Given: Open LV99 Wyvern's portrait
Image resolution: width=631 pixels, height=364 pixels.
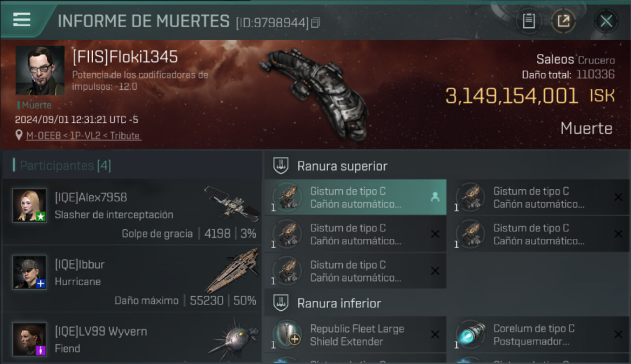Looking at the screenshot, I should [x=30, y=339].
